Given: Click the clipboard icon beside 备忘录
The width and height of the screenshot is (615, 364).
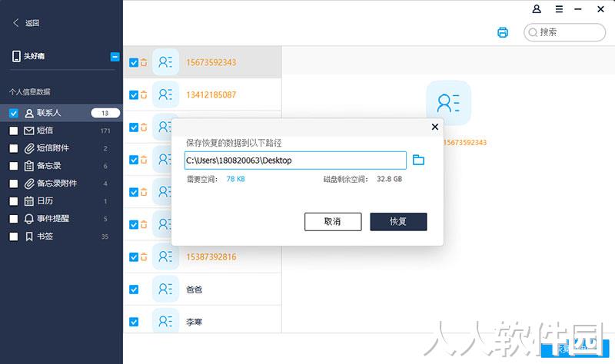Looking at the screenshot, I should tap(28, 166).
